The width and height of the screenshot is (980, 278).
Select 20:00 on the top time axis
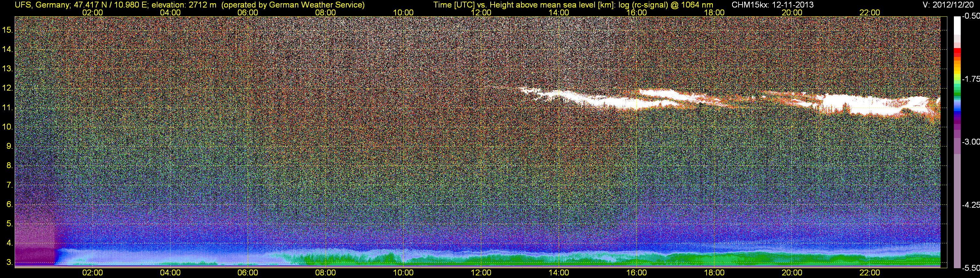[x=792, y=12]
